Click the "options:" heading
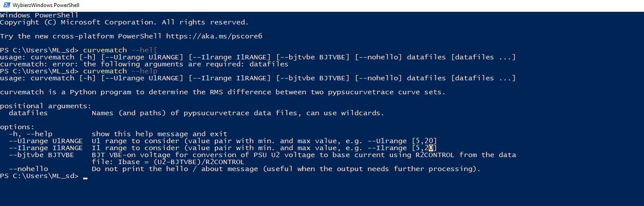Screen dimensions: 644x206 (17, 127)
